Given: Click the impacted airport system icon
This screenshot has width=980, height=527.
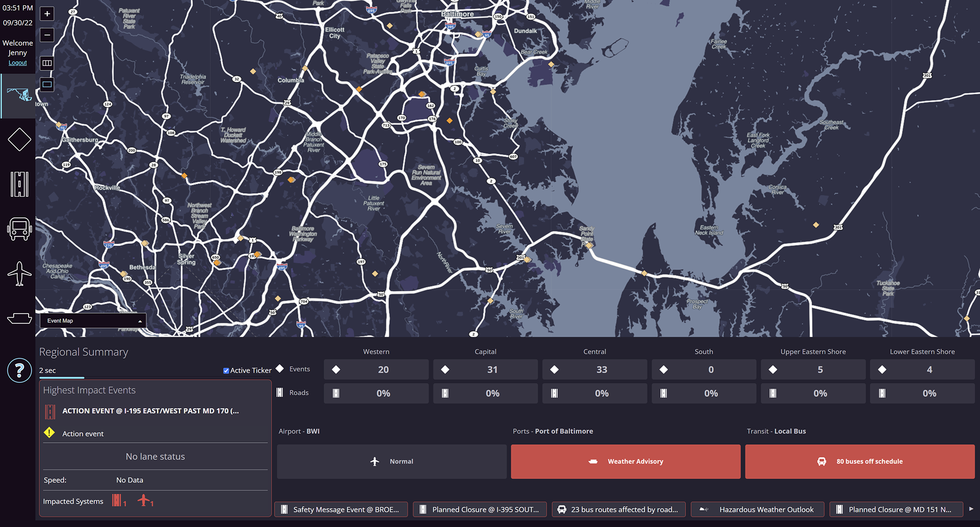Looking at the screenshot, I should click(144, 500).
